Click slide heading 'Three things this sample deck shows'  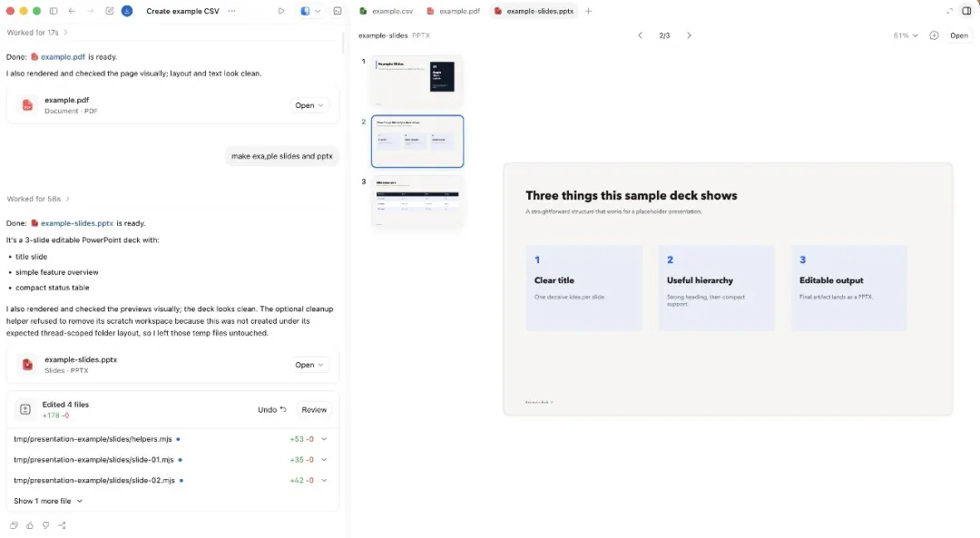pyautogui.click(x=632, y=196)
